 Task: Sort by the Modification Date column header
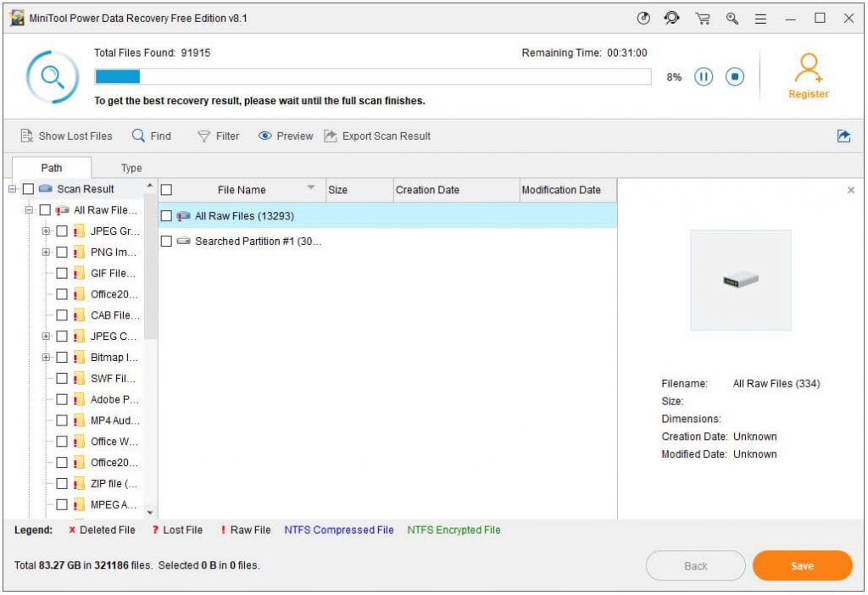pos(568,190)
